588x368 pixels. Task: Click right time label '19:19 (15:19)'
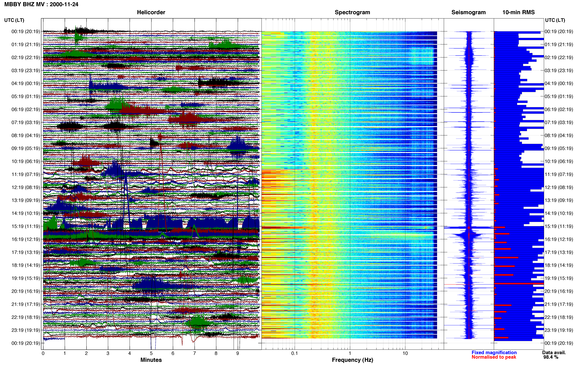559,278
